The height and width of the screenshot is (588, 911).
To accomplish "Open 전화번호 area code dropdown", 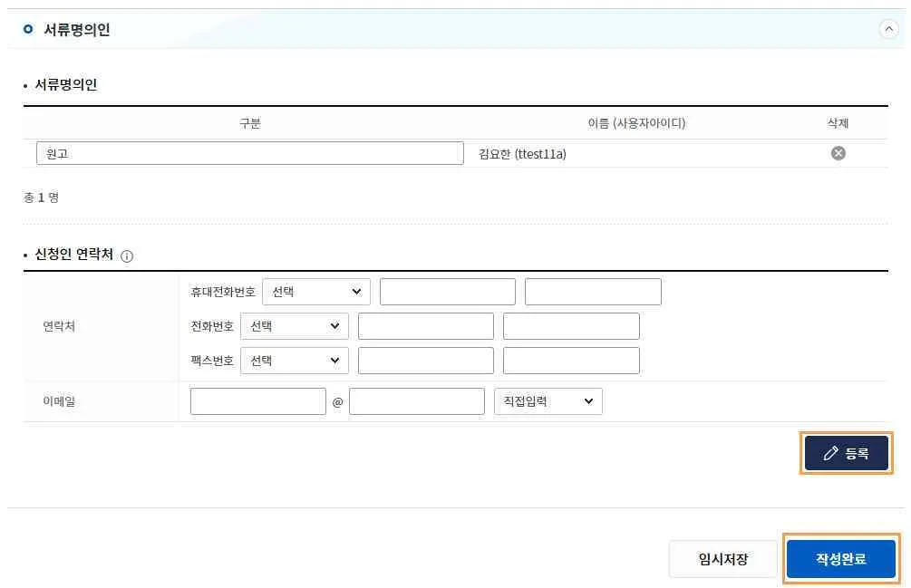I will point(294,326).
